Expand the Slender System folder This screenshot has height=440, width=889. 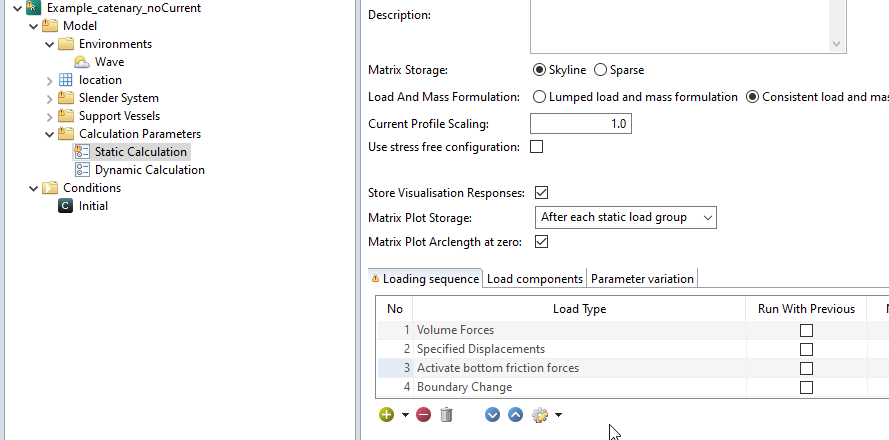pos(50,98)
